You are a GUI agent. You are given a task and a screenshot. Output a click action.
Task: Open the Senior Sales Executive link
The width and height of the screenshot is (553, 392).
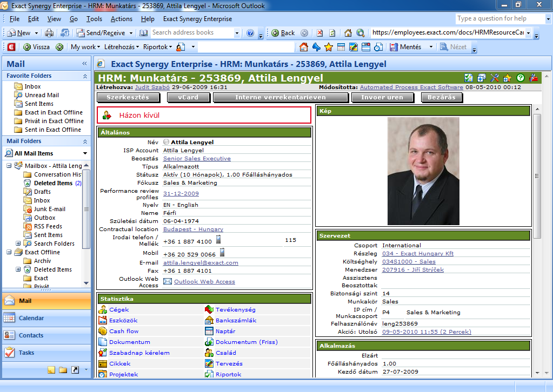(x=197, y=159)
